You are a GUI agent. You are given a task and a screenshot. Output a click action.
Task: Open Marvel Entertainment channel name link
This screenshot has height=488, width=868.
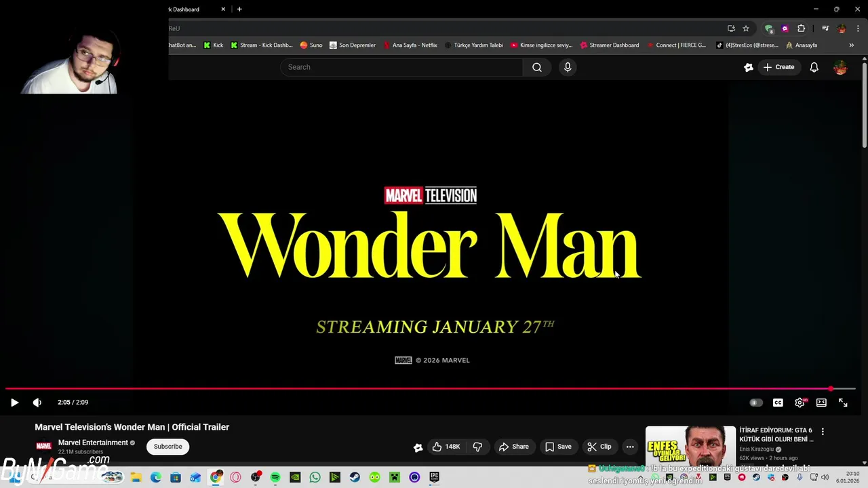point(93,443)
